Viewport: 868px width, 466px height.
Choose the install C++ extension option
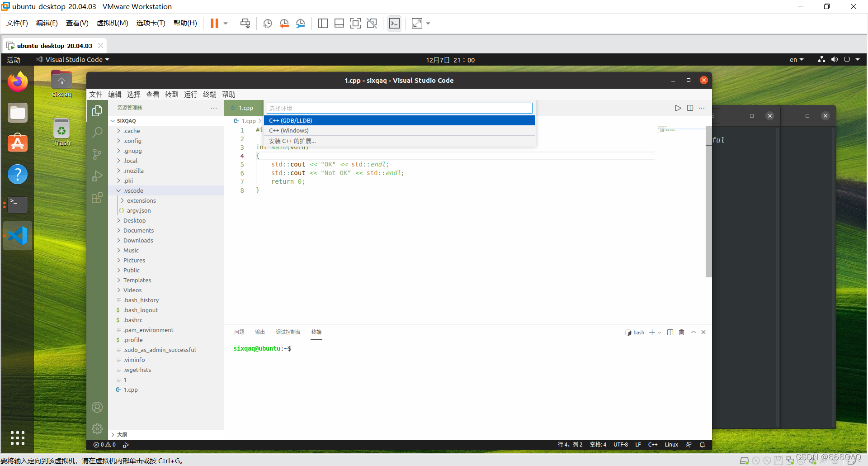tap(400, 141)
